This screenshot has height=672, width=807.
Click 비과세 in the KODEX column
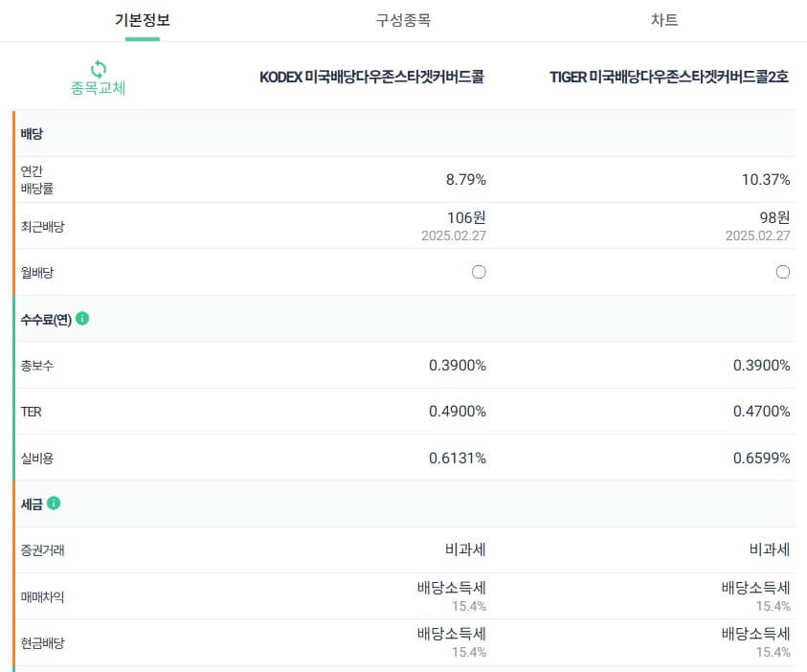point(466,549)
